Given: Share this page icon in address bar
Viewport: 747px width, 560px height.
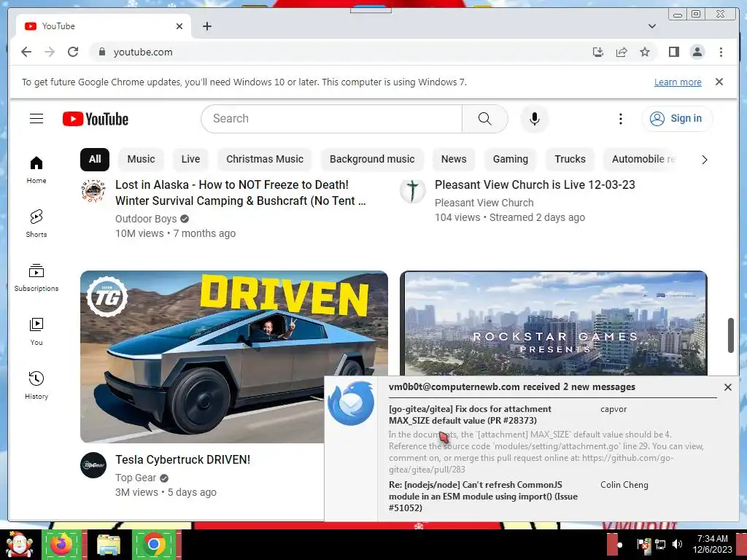Looking at the screenshot, I should point(622,52).
